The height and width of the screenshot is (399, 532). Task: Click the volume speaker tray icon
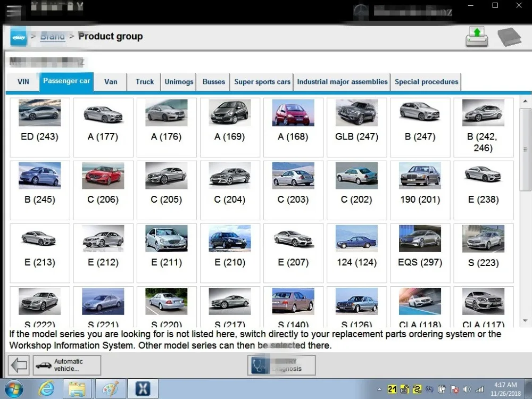[467, 389]
